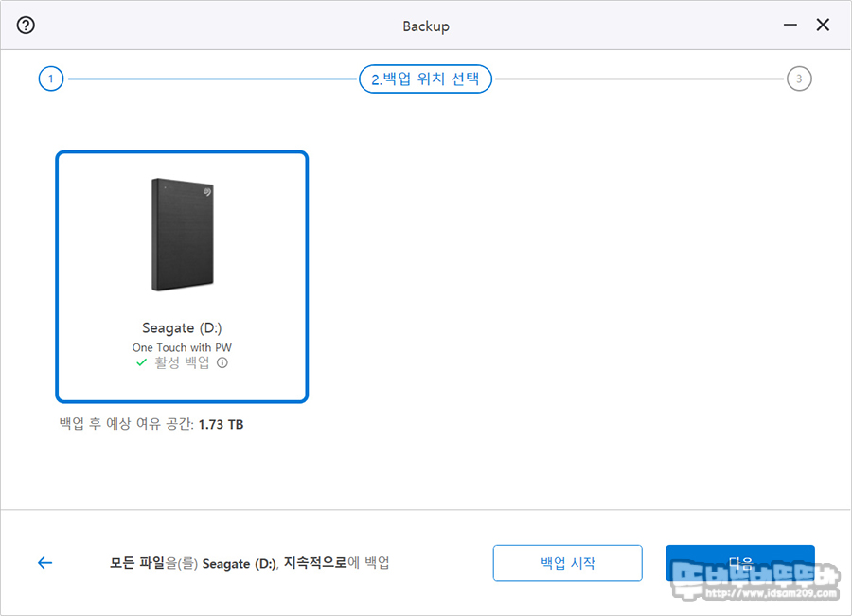Click 모든 파일 in the summary
Viewport: 852px width, 616px height.
(137, 563)
